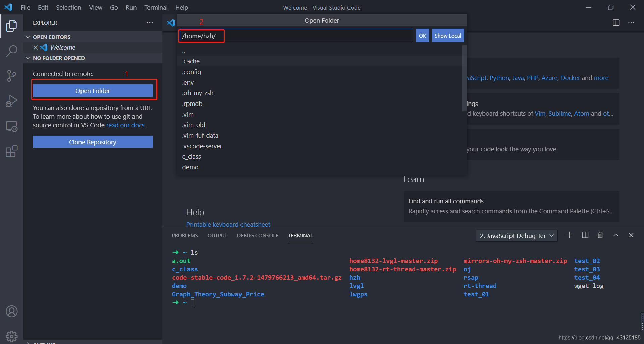Open the File menu

(x=25, y=7)
